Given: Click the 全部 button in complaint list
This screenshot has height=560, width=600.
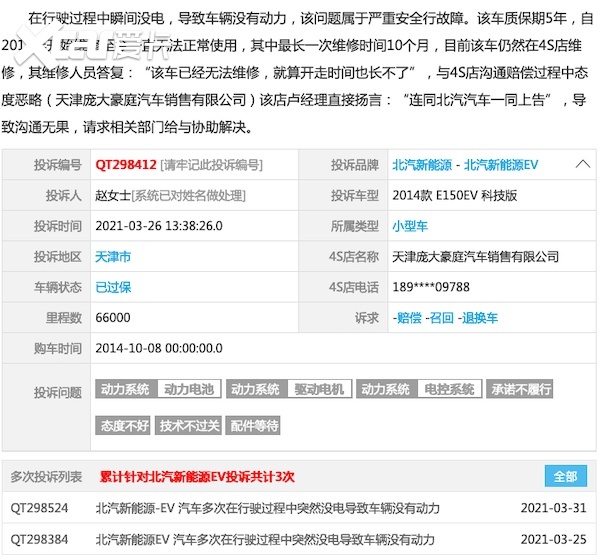Looking at the screenshot, I should [566, 476].
